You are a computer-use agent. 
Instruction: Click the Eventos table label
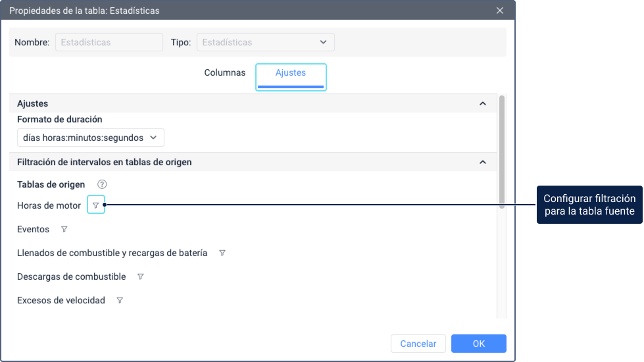coord(33,230)
